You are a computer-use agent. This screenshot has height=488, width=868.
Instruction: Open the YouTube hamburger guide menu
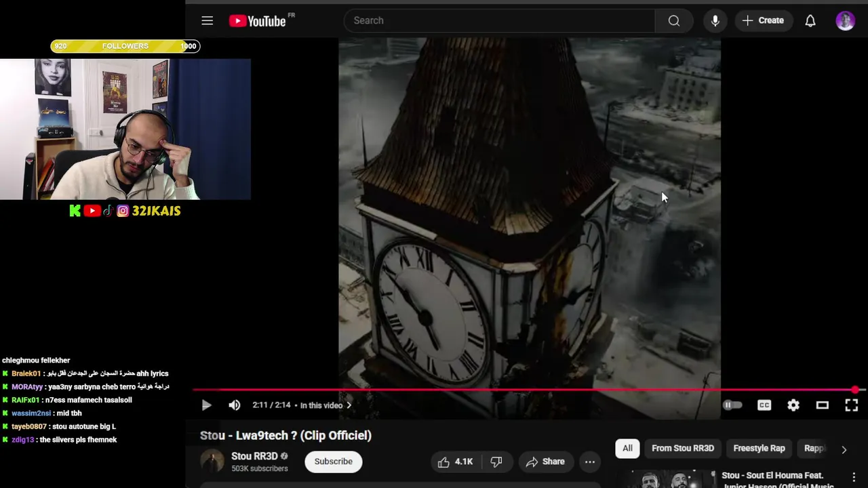click(x=208, y=20)
